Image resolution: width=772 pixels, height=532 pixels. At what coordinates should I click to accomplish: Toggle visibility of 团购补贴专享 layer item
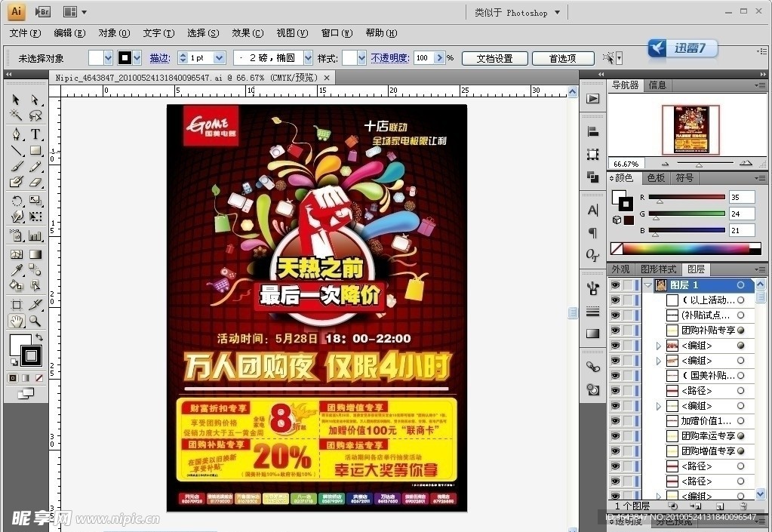coord(616,331)
